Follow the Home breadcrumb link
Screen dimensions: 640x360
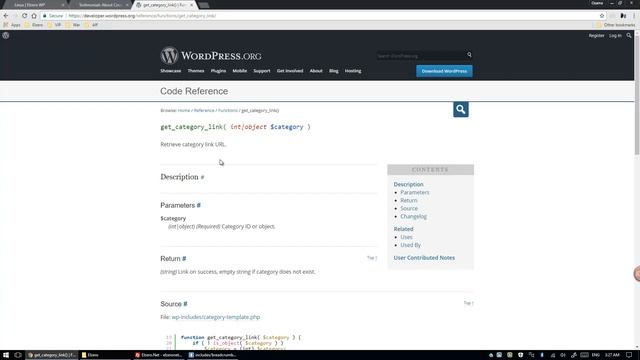pos(184,110)
